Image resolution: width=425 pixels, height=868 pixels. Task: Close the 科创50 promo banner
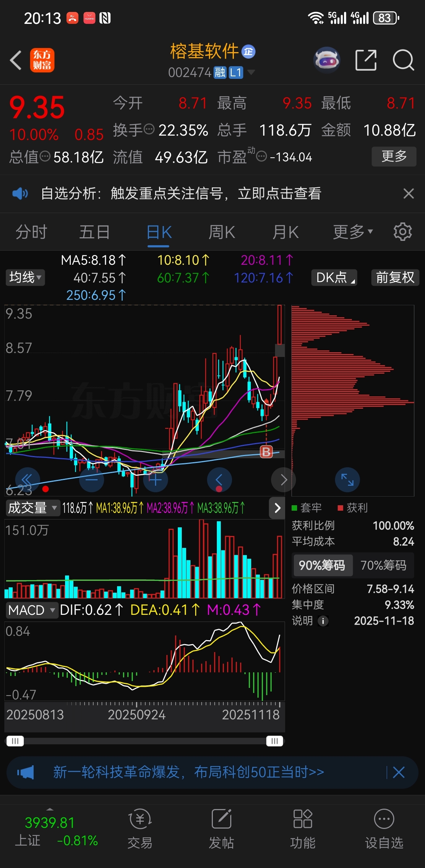click(398, 773)
